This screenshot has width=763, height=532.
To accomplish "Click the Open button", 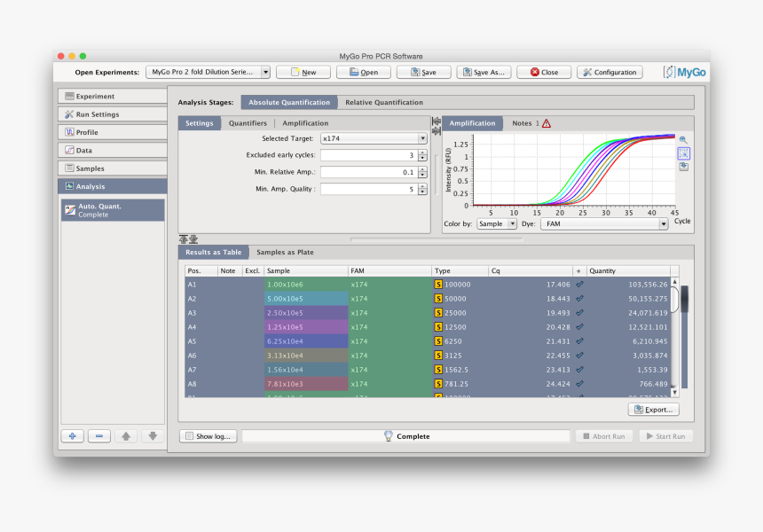I will tap(364, 72).
